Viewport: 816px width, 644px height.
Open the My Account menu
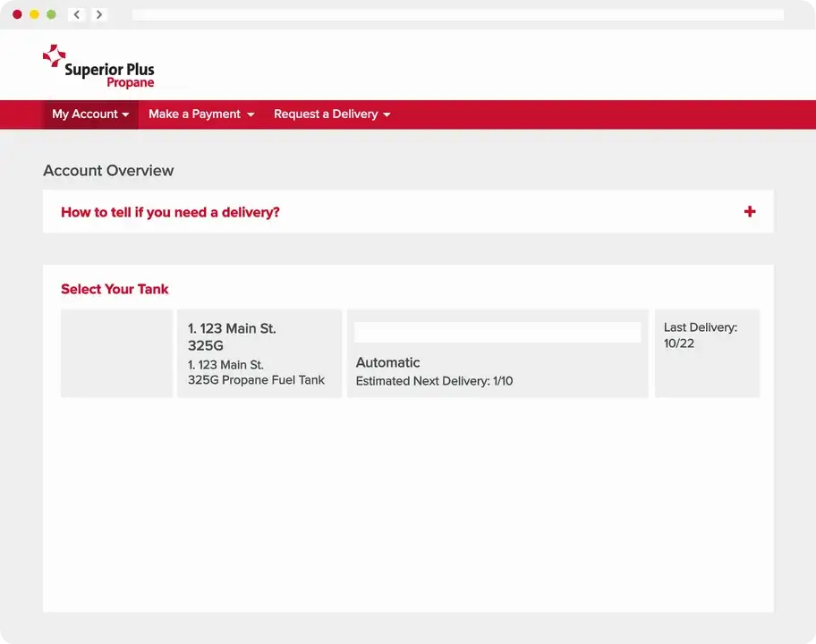click(85, 114)
